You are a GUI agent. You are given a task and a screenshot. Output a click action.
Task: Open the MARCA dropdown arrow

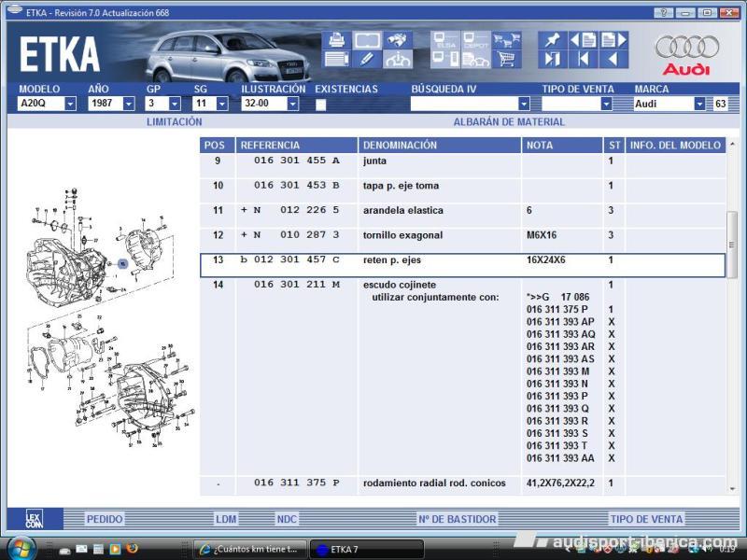699,104
